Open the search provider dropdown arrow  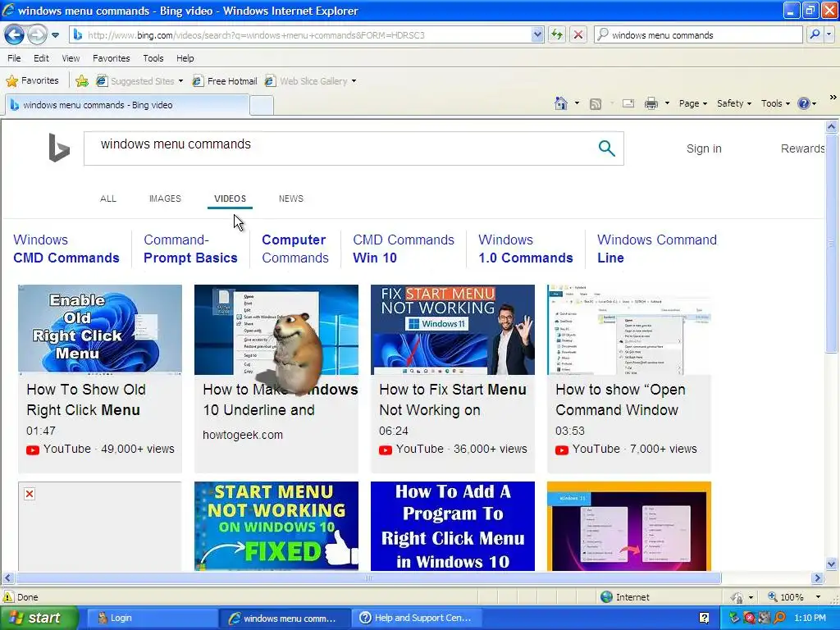(x=829, y=35)
